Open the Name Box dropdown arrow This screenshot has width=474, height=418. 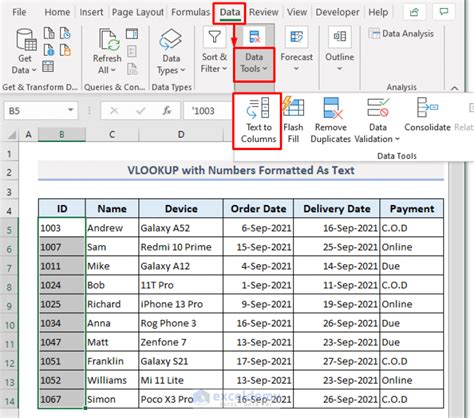point(71,110)
